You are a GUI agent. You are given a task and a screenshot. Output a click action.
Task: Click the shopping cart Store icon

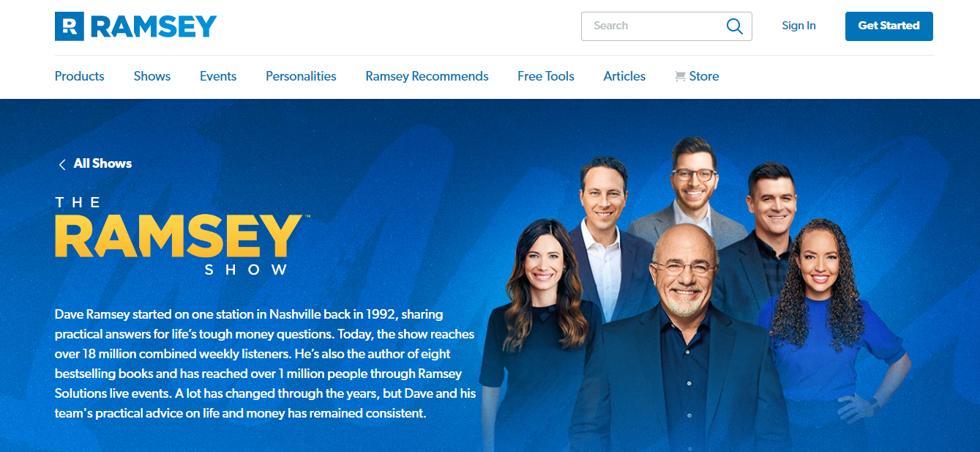tap(680, 76)
